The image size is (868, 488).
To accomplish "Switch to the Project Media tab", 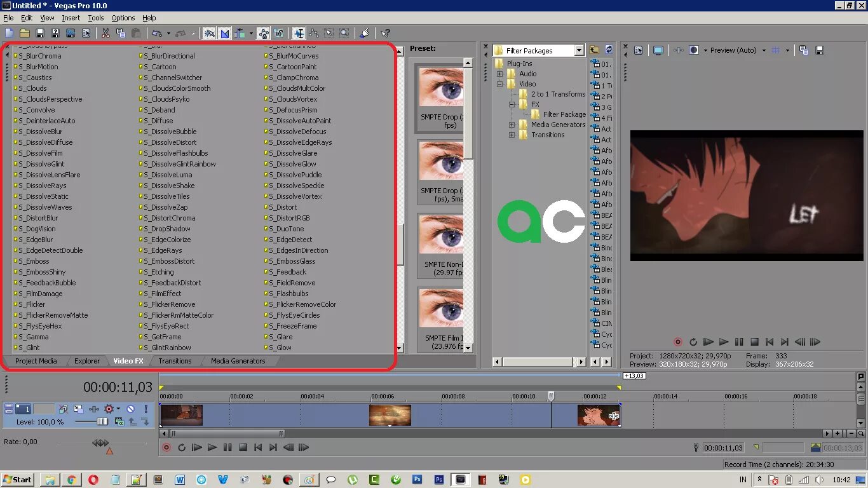I will pyautogui.click(x=36, y=361).
